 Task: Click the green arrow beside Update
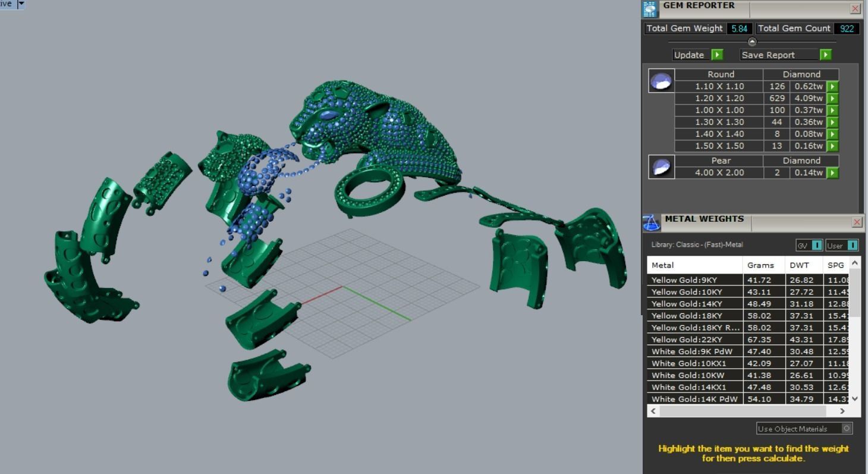[718, 55]
